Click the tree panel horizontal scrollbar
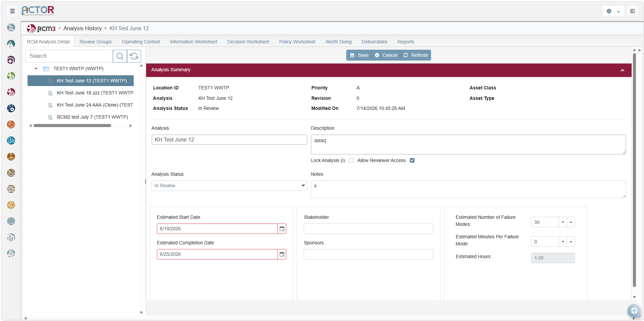 (72, 126)
